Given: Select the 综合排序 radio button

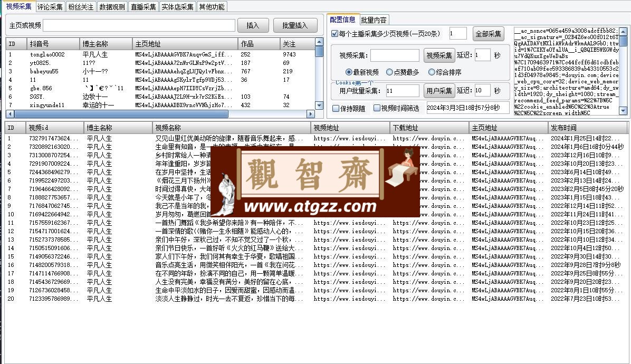Looking at the screenshot, I should pyautogui.click(x=432, y=72).
